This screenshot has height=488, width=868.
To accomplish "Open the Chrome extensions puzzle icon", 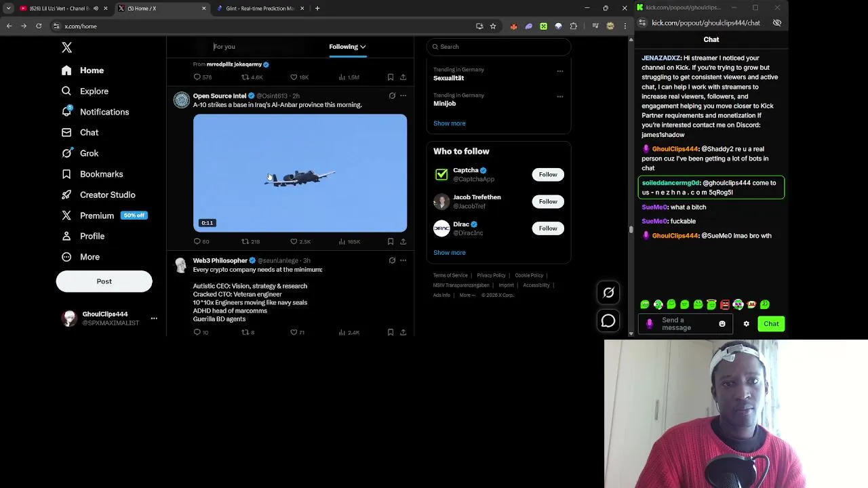I will click(x=574, y=26).
